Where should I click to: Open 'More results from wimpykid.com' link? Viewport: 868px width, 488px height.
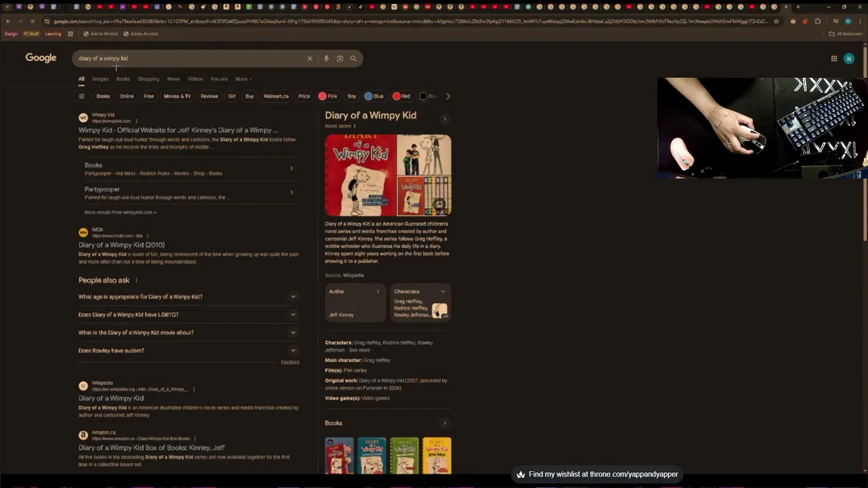[x=120, y=212]
